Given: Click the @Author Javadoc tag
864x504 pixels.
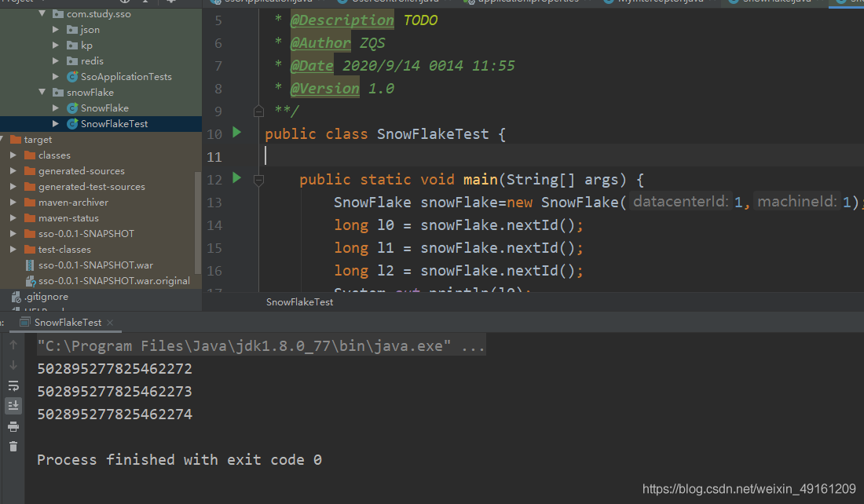Looking at the screenshot, I should point(320,43).
